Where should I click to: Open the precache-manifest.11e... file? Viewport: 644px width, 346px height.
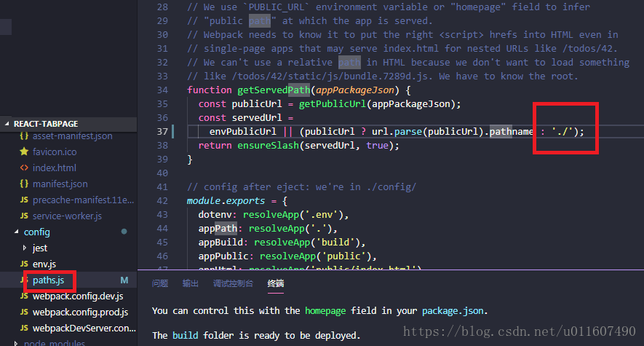coord(84,200)
